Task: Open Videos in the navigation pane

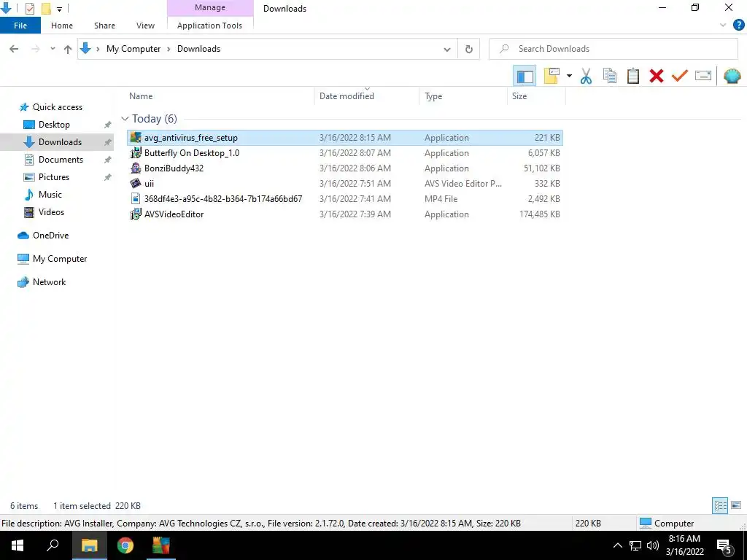Action: [x=51, y=212]
